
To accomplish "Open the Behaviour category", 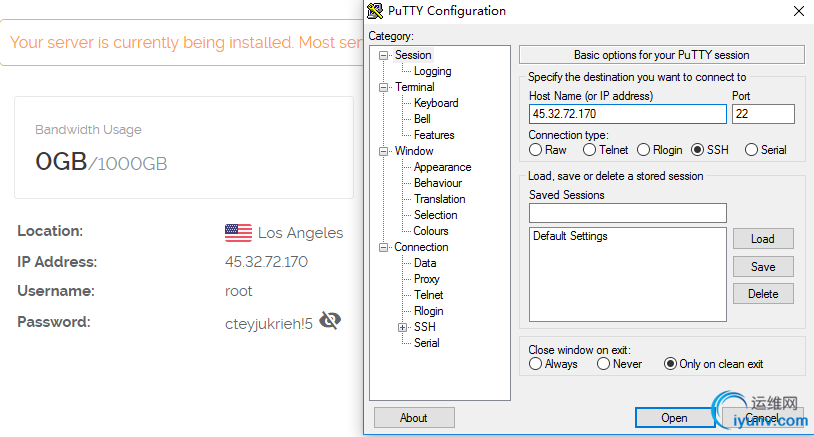I will pos(438,183).
